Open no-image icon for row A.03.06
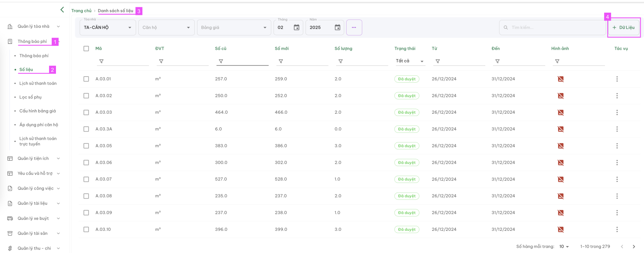Viewport: 644px width, 253px height. pos(560,163)
